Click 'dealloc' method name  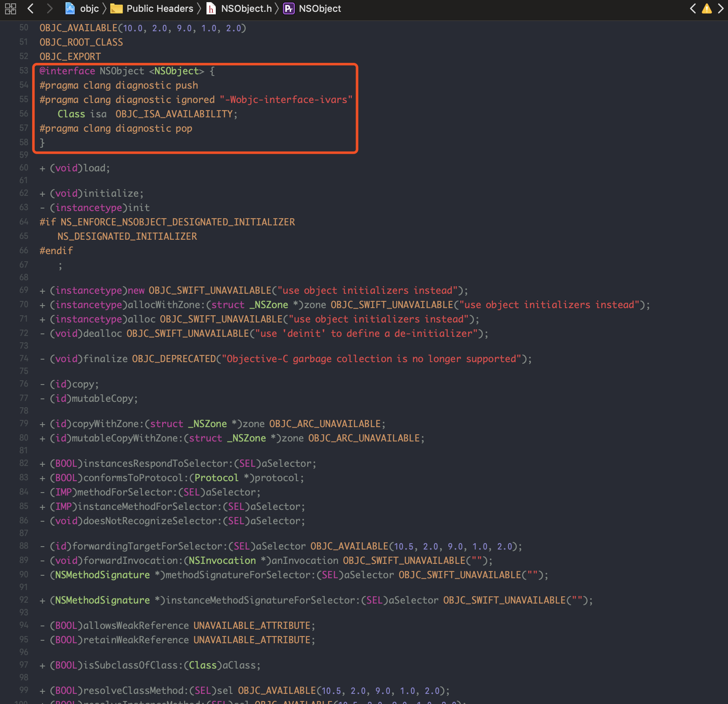pyautogui.click(x=103, y=333)
